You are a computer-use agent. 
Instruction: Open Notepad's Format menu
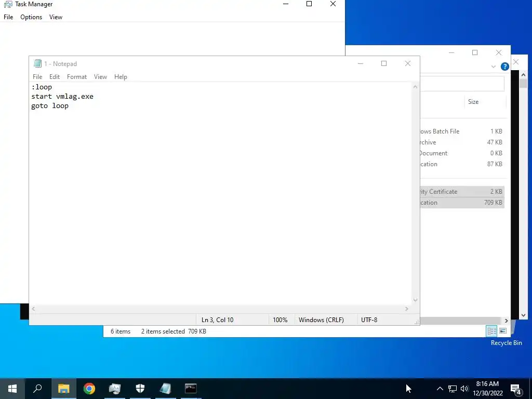point(77,77)
